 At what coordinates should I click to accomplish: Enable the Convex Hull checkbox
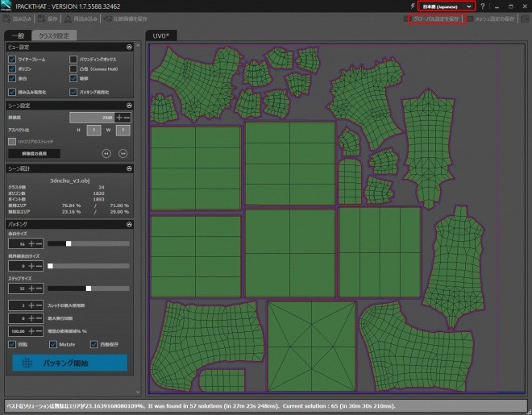click(73, 68)
